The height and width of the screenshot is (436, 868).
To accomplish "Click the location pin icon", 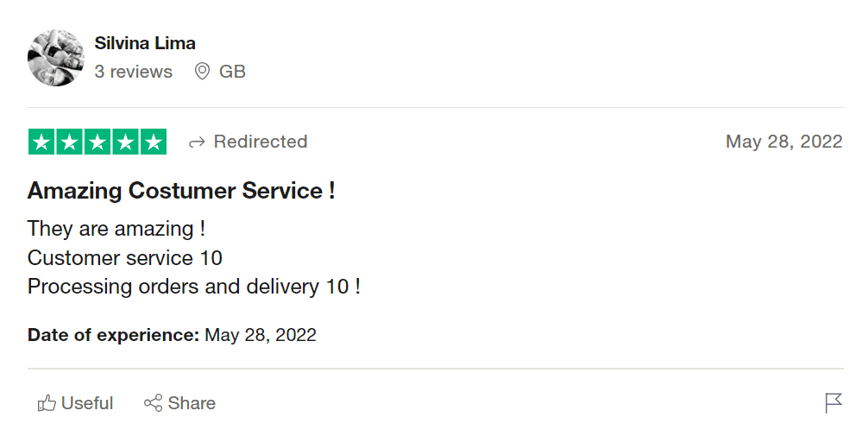I will click(202, 72).
